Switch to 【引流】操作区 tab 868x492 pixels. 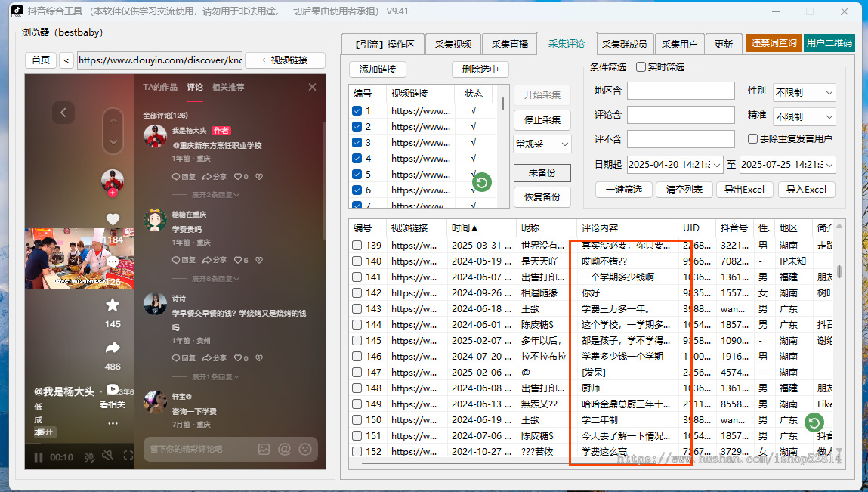pyautogui.click(x=382, y=45)
